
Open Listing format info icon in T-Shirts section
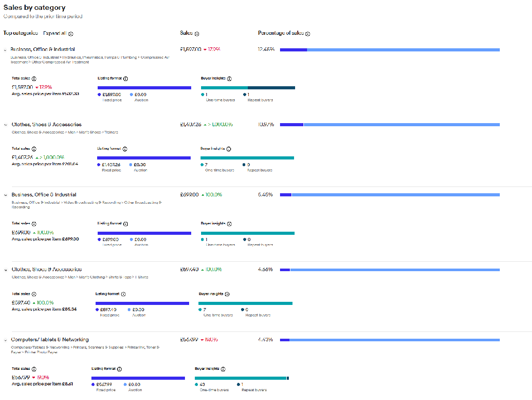coord(123,294)
